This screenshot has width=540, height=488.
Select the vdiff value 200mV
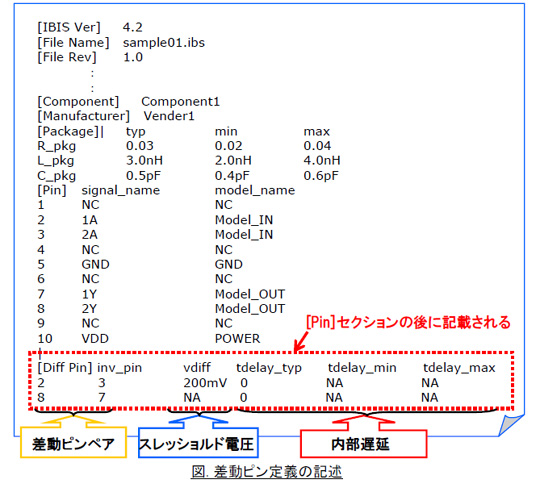(205, 383)
